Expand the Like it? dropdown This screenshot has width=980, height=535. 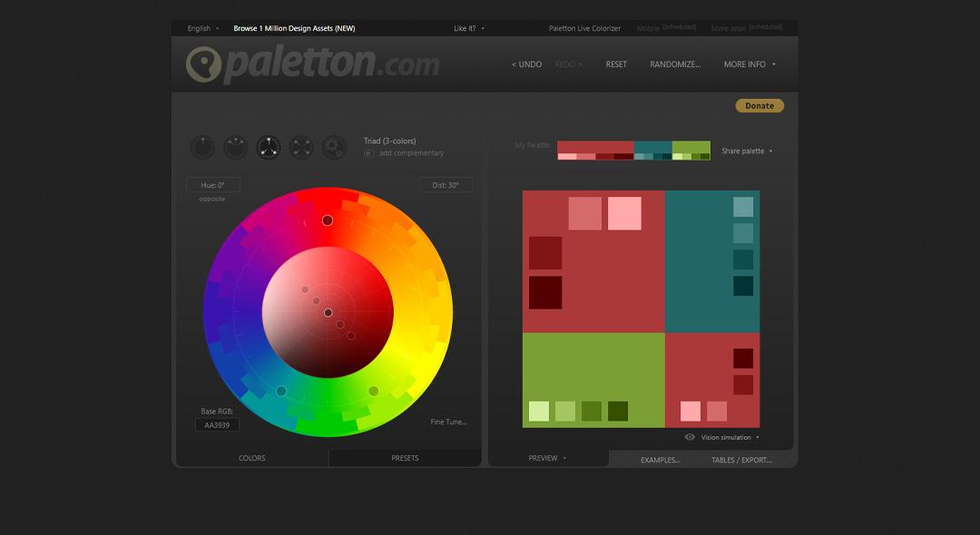coord(469,28)
